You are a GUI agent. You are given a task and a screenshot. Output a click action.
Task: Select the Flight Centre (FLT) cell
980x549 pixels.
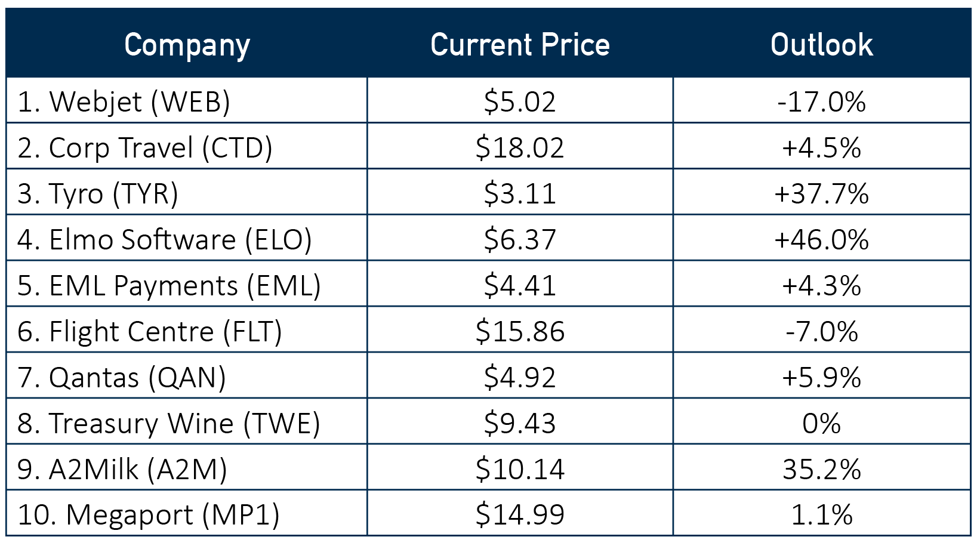pyautogui.click(x=150, y=331)
